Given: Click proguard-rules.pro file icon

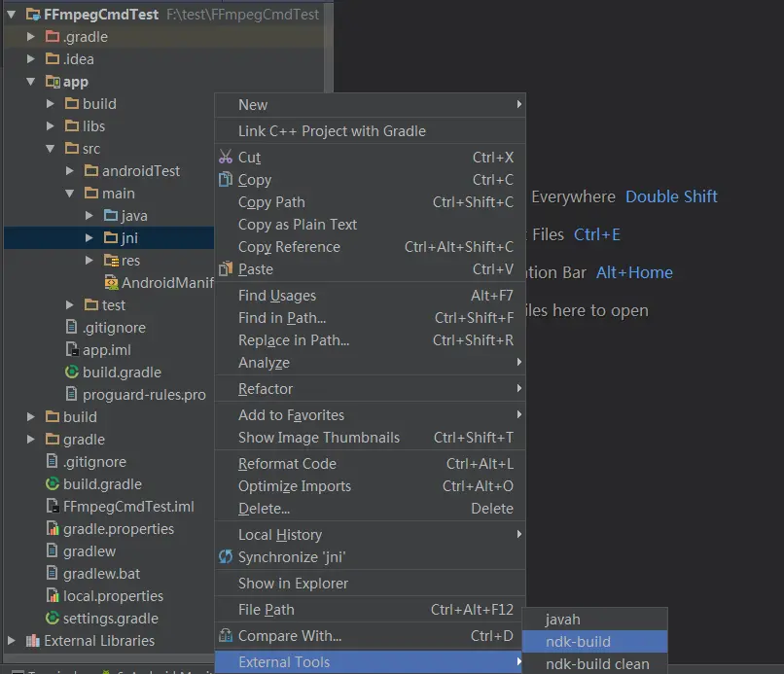Looking at the screenshot, I should point(72,395).
